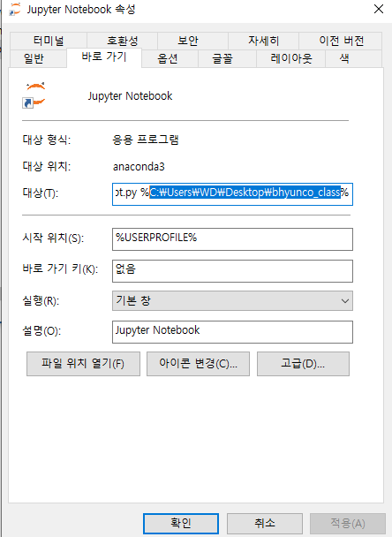The width and height of the screenshot is (392, 537).
Task: Select the 색 tab
Action: click(344, 58)
